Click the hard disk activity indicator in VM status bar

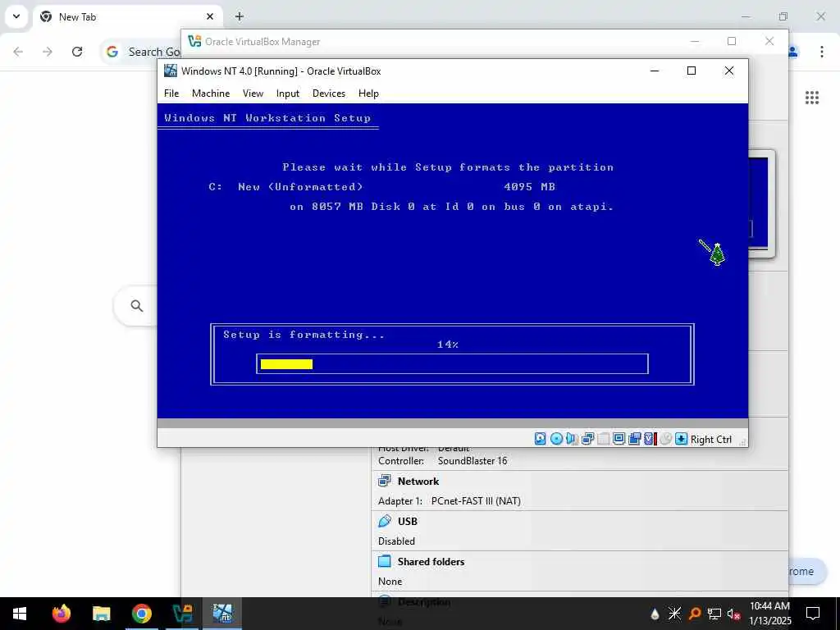[540, 439]
